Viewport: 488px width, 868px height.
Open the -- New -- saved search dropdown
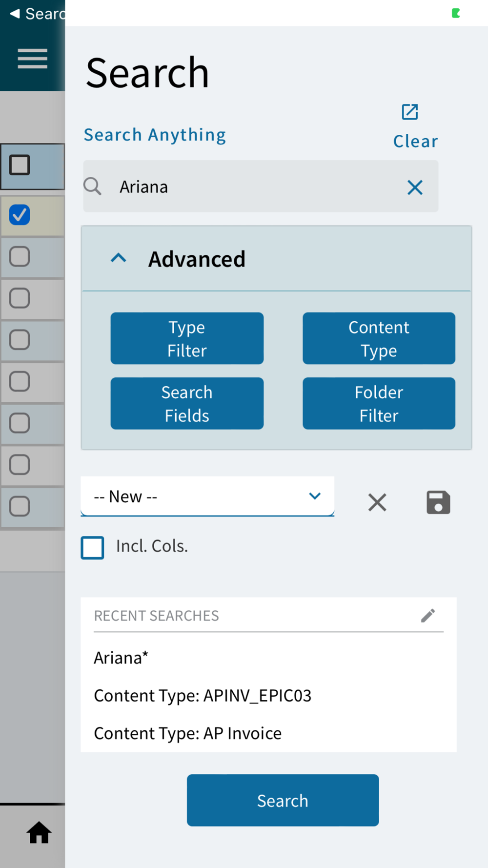(207, 496)
